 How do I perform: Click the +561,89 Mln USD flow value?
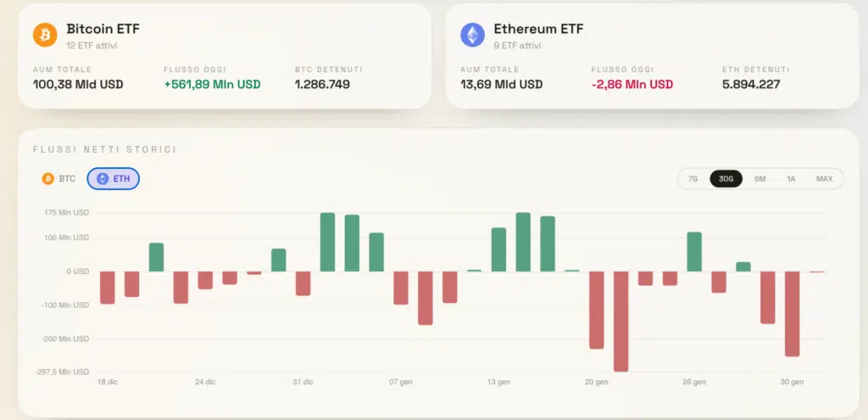[x=212, y=84]
